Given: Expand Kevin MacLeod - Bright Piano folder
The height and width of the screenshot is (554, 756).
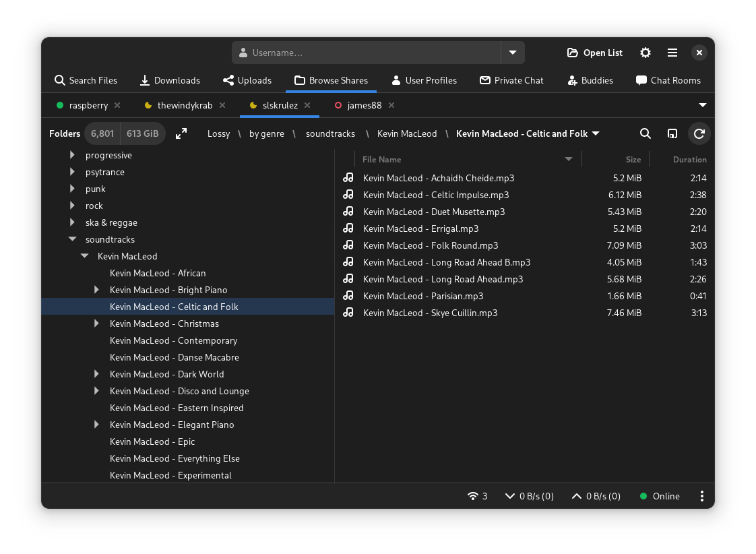Looking at the screenshot, I should tap(96, 290).
